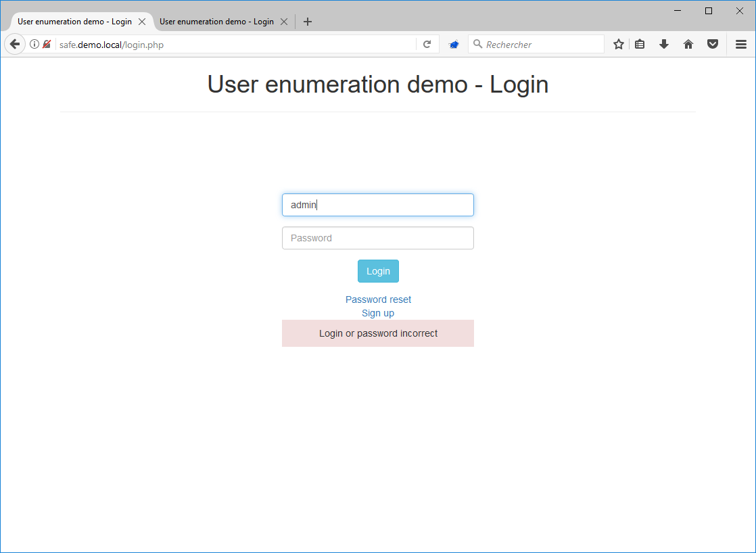Screen dimensions: 756x553
Task: Click the back navigation arrow
Action: coord(14,43)
